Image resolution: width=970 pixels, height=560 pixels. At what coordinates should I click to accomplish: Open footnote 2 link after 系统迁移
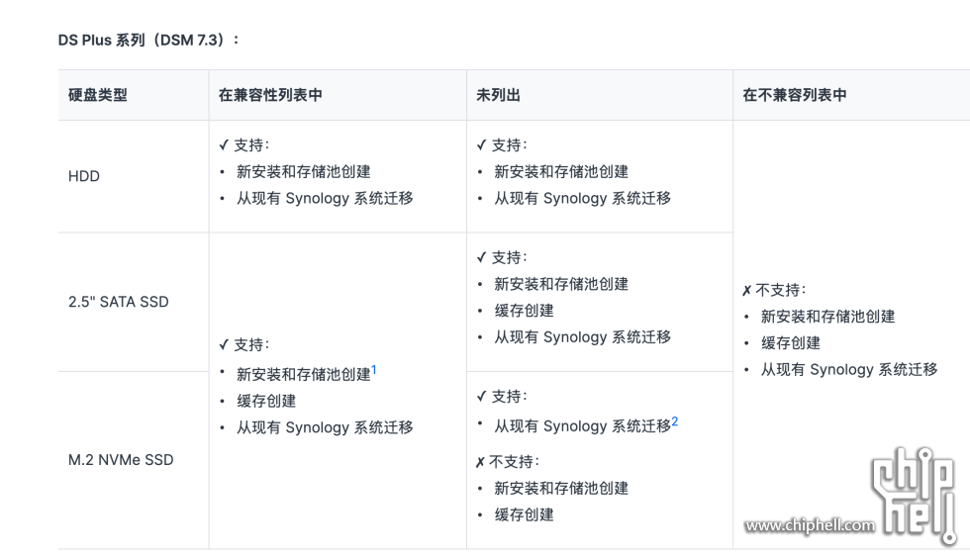click(675, 421)
